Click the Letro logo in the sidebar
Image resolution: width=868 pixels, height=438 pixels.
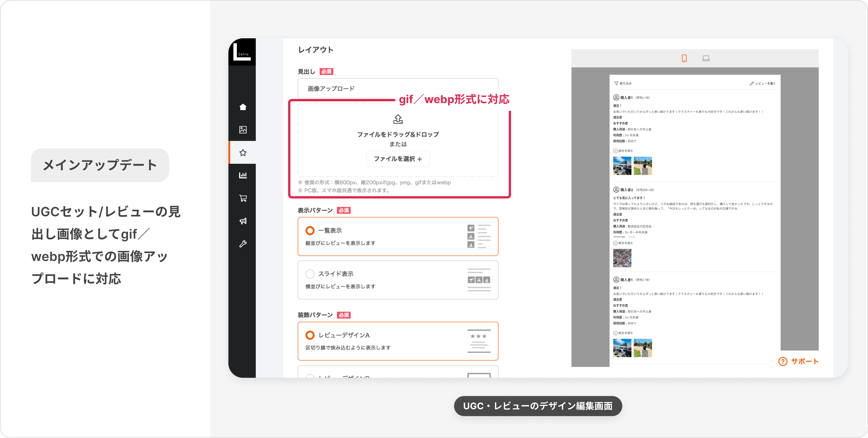242,52
